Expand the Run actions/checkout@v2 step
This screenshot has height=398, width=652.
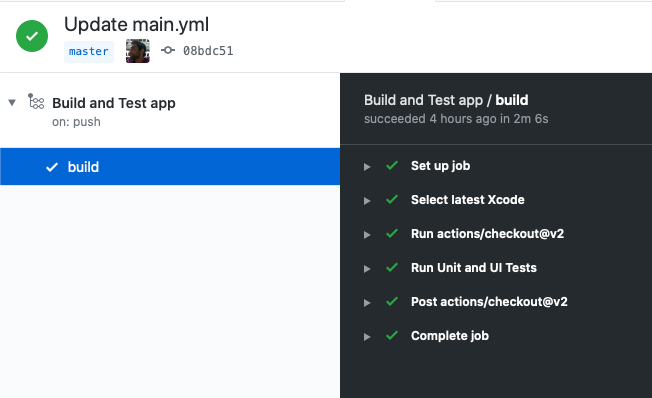pos(367,235)
